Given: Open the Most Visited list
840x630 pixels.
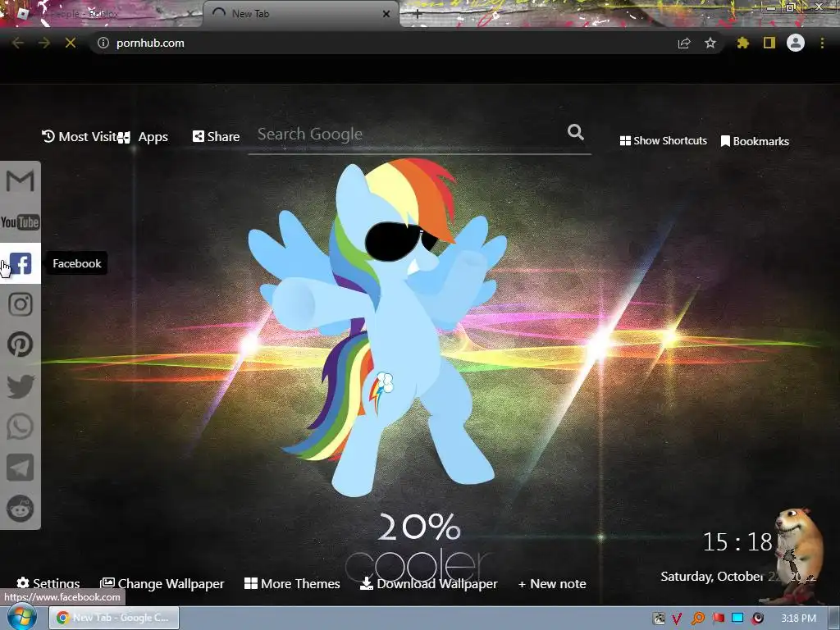Looking at the screenshot, I should coord(79,137).
